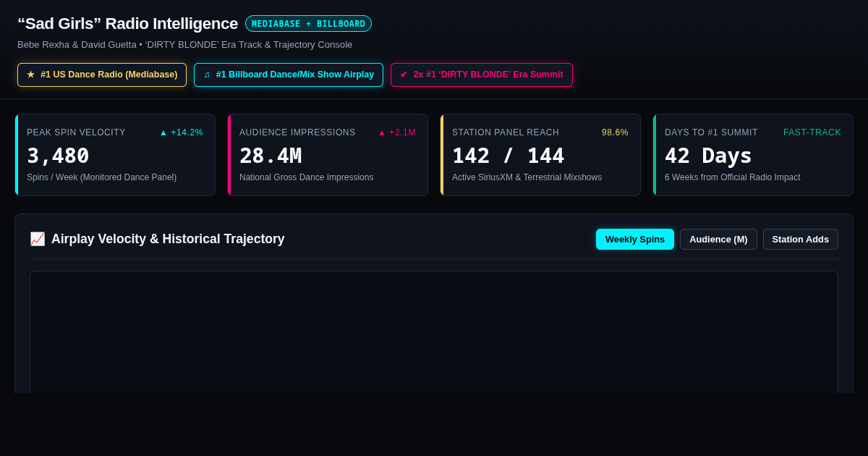Click the #1 US Dance Radio (Mediabase) badge
Screen dimensions: 868x456
[x=102, y=75]
